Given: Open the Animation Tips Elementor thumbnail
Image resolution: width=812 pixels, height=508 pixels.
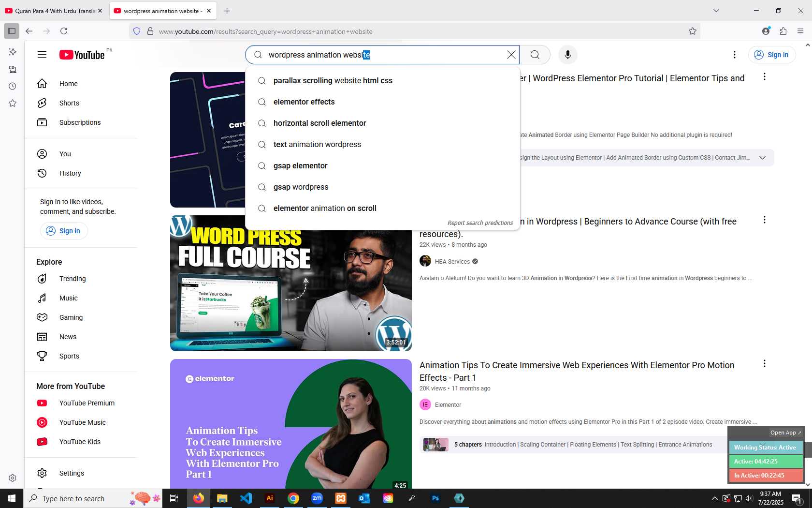Looking at the screenshot, I should coord(291,424).
